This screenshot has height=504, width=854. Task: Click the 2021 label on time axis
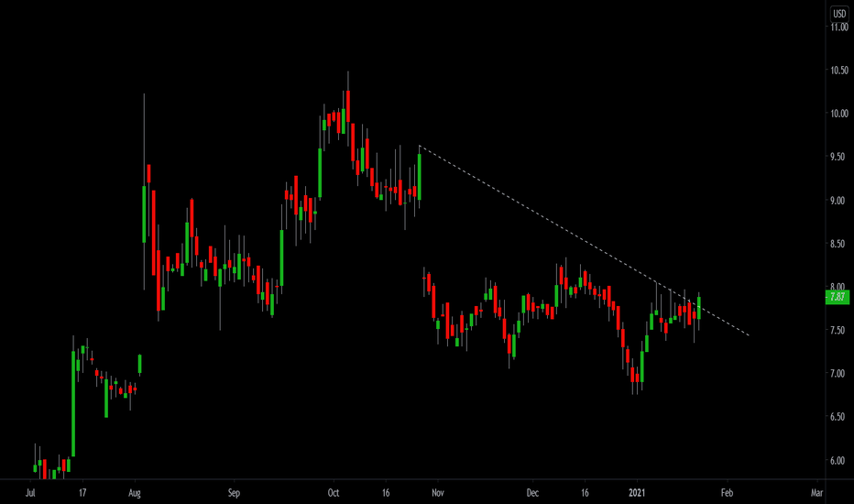tap(637, 493)
